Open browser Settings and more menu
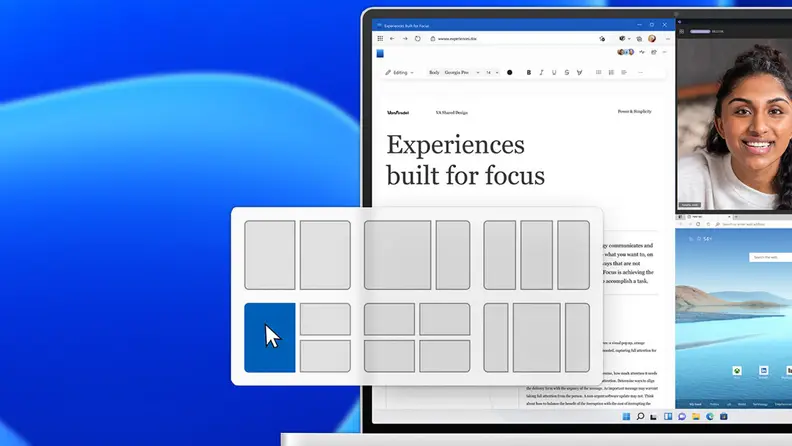The image size is (792, 446). tap(668, 38)
